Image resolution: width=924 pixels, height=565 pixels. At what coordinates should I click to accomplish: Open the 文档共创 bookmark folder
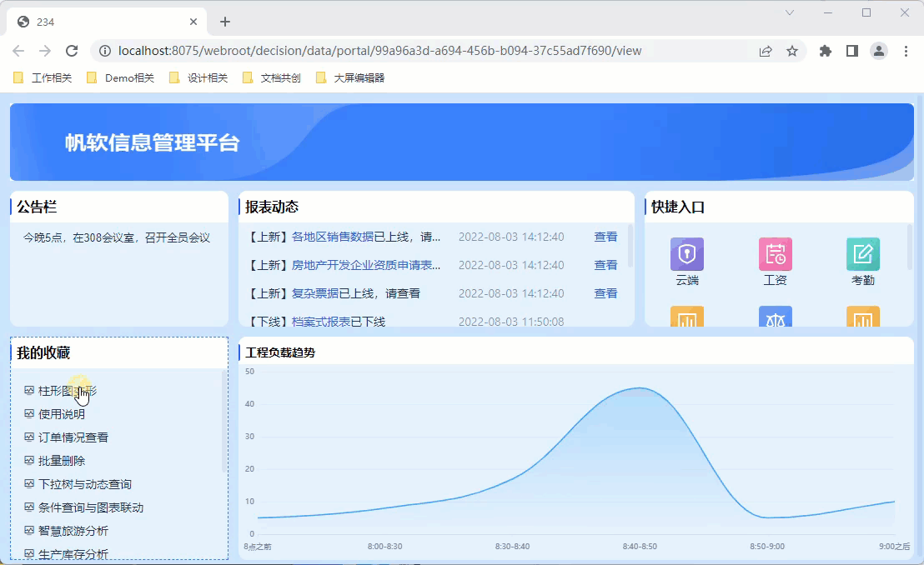coord(272,77)
